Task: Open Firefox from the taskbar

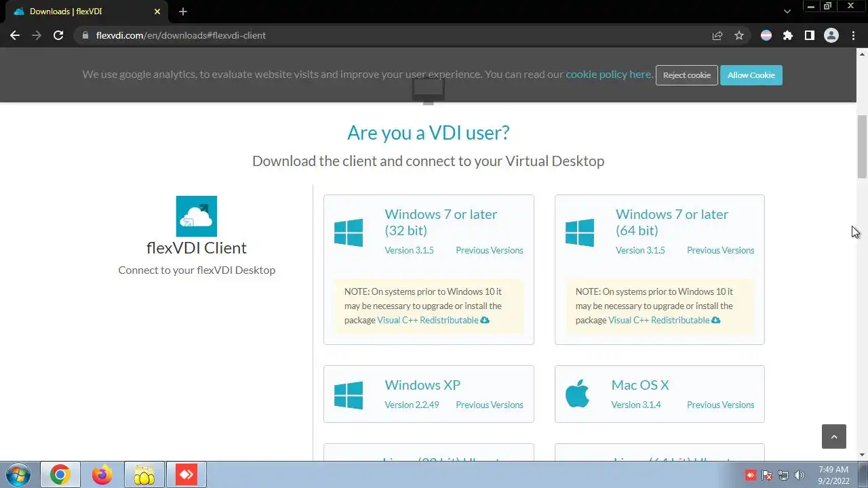Action: (102, 475)
